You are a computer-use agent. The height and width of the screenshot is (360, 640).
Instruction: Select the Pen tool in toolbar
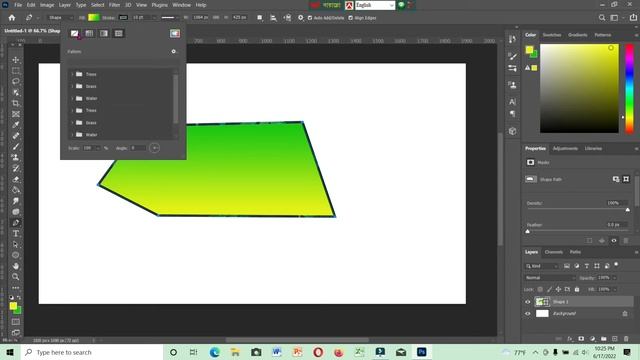[16, 223]
